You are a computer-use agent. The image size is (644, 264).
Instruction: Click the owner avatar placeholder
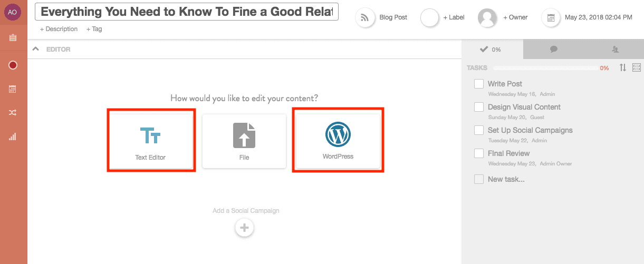click(x=487, y=18)
